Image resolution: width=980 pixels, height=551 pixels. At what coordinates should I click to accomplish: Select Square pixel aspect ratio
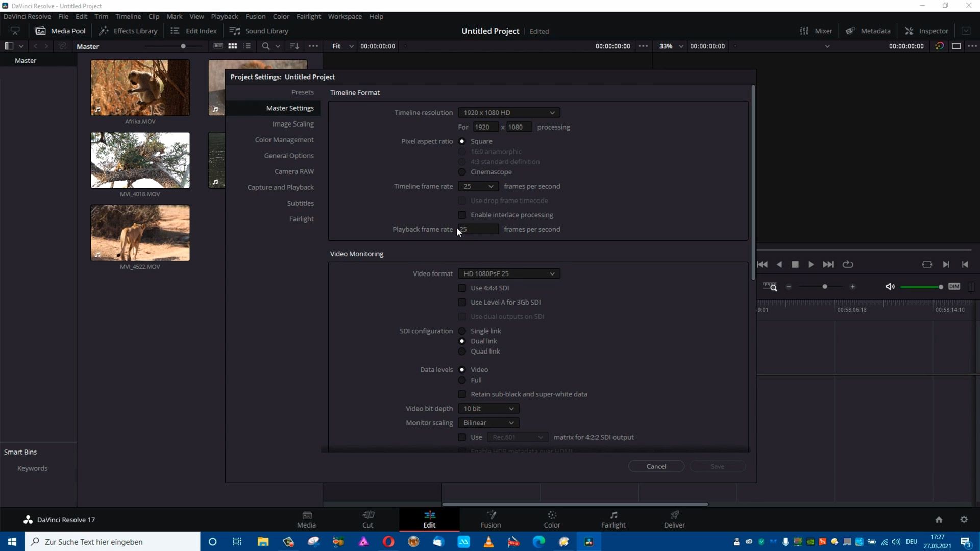pos(462,141)
